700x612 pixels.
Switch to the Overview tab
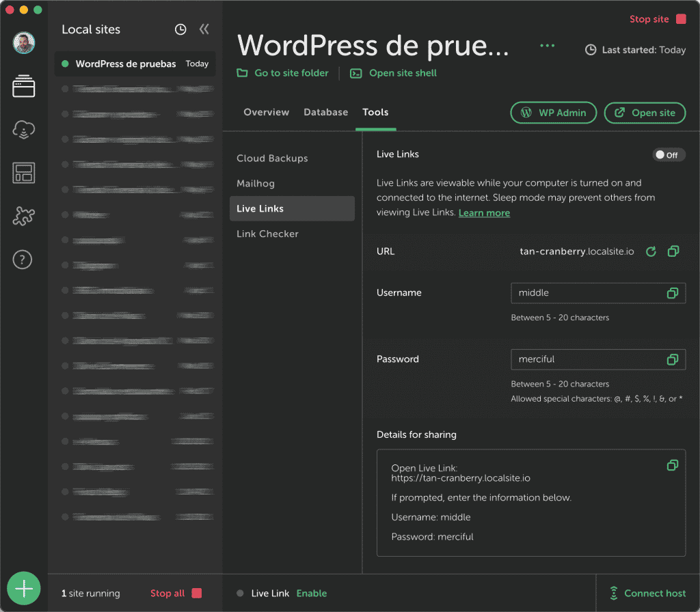266,113
